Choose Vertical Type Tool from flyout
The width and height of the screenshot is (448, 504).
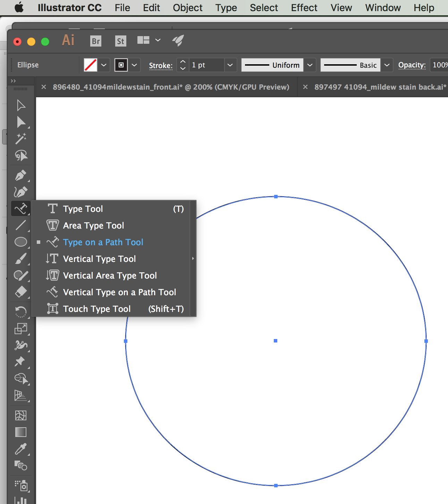(x=111, y=259)
